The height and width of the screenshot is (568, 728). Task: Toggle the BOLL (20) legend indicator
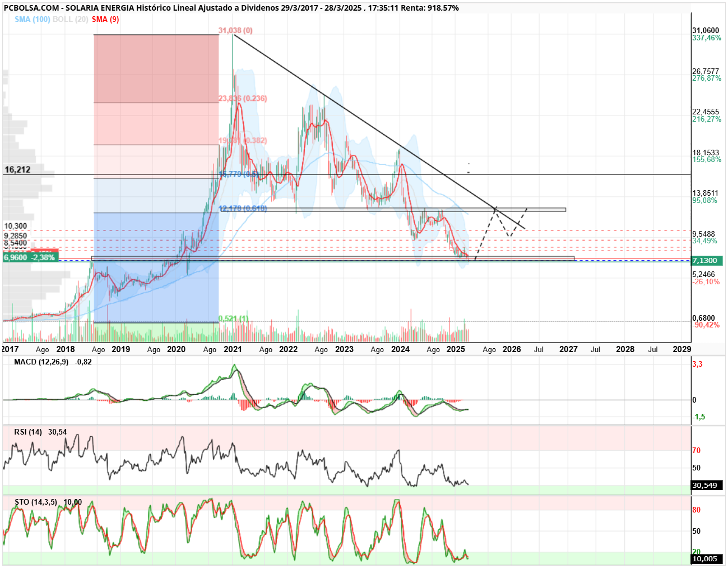(70, 19)
